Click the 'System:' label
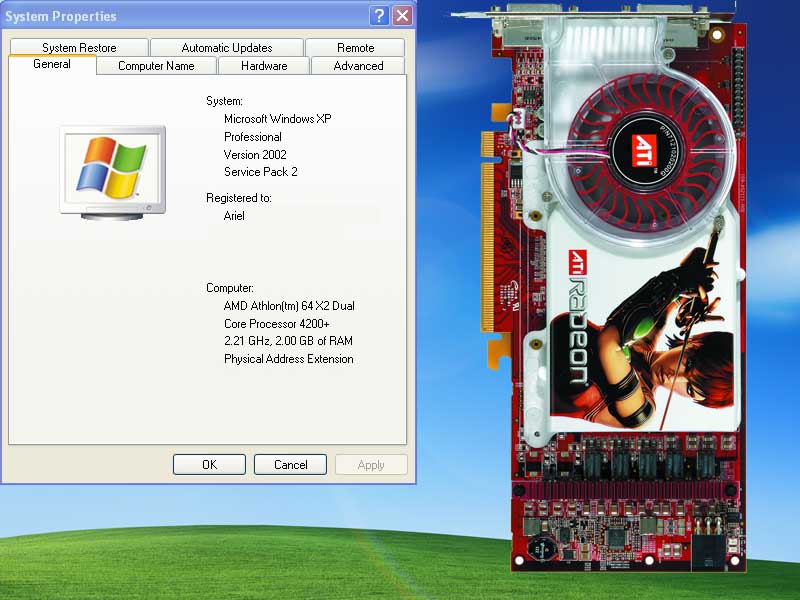 point(224,101)
